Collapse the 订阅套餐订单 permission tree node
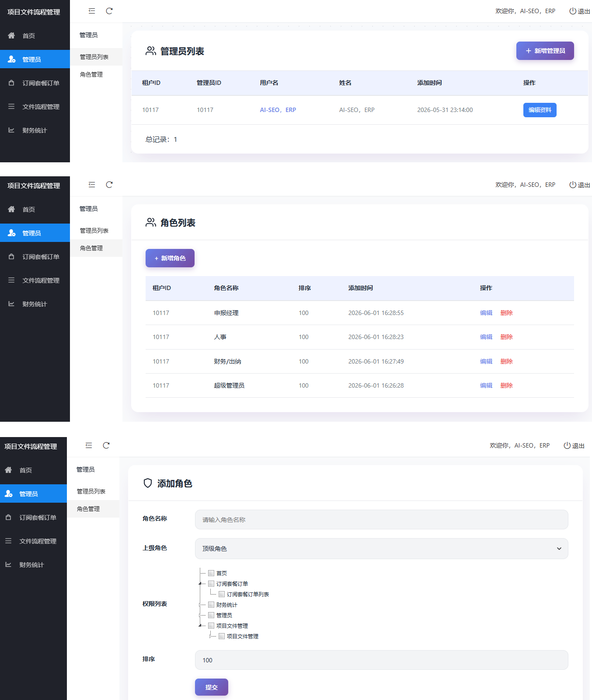 click(200, 584)
